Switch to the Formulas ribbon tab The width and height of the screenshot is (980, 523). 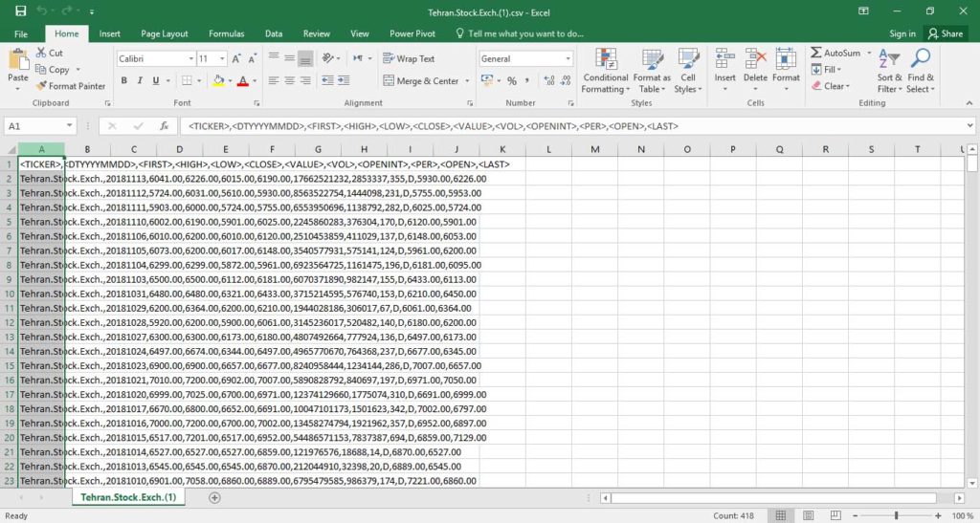pyautogui.click(x=226, y=33)
